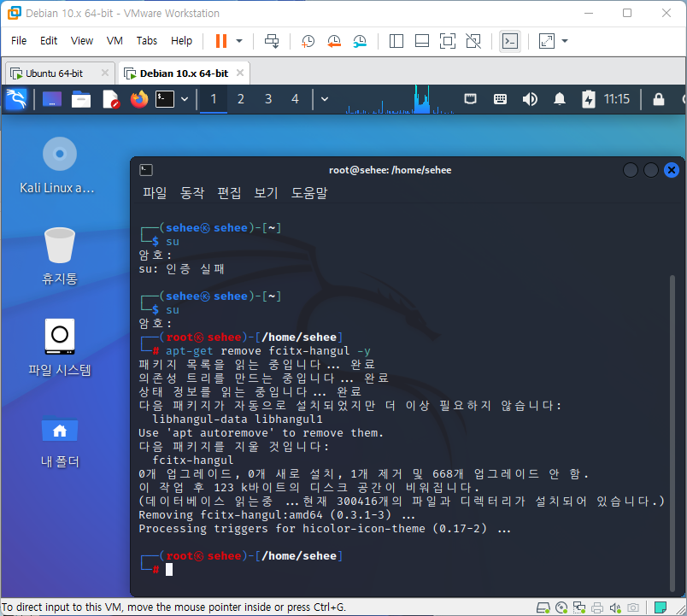687x616 pixels.
Task: Open the snapshot manager
Action: pyautogui.click(x=360, y=41)
